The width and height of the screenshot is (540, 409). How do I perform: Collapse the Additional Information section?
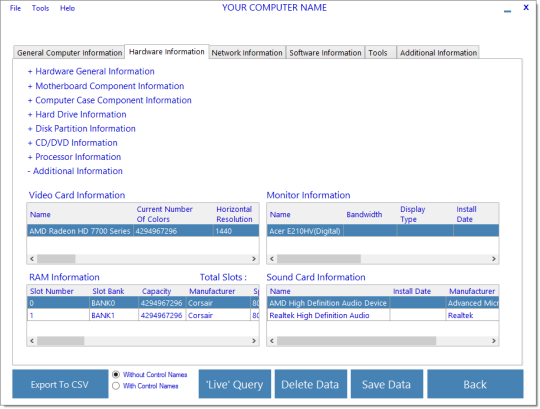[x=75, y=171]
